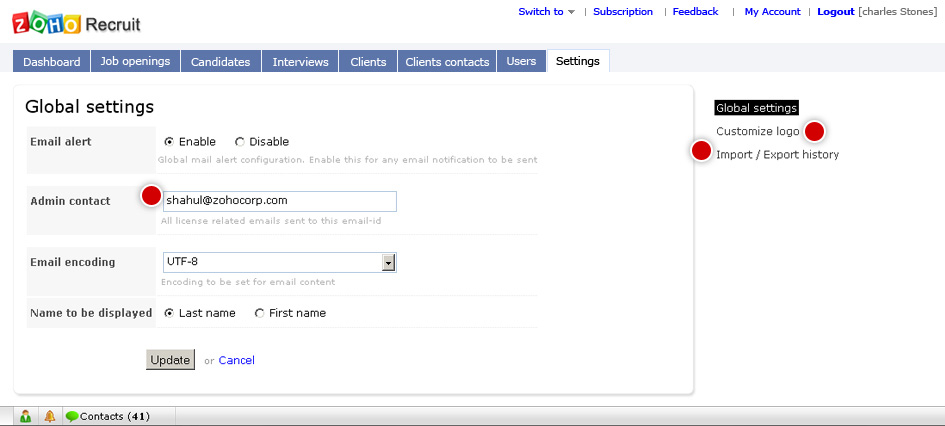The image size is (945, 426).
Task: Go to the Dashboard tab
Action: 52,61
